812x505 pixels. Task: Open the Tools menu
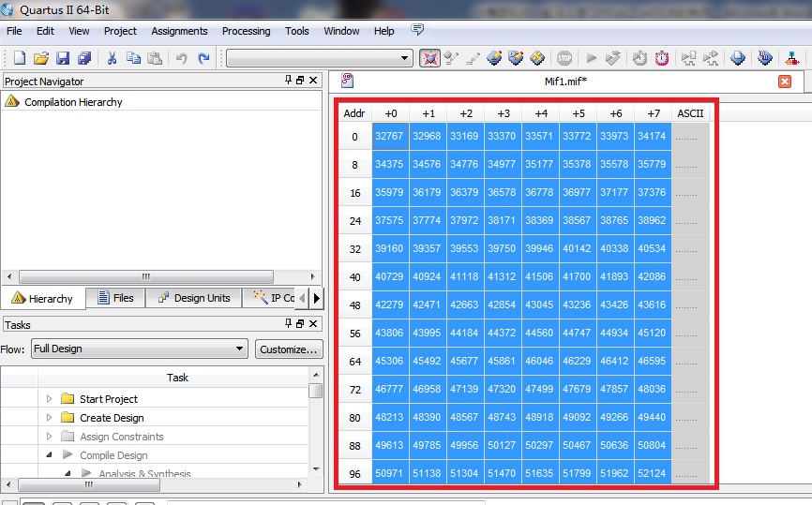click(x=296, y=31)
